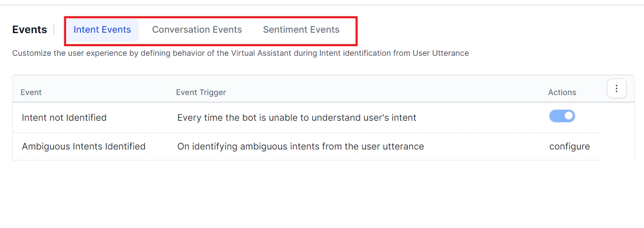Select the Intent Events tab

click(x=102, y=30)
